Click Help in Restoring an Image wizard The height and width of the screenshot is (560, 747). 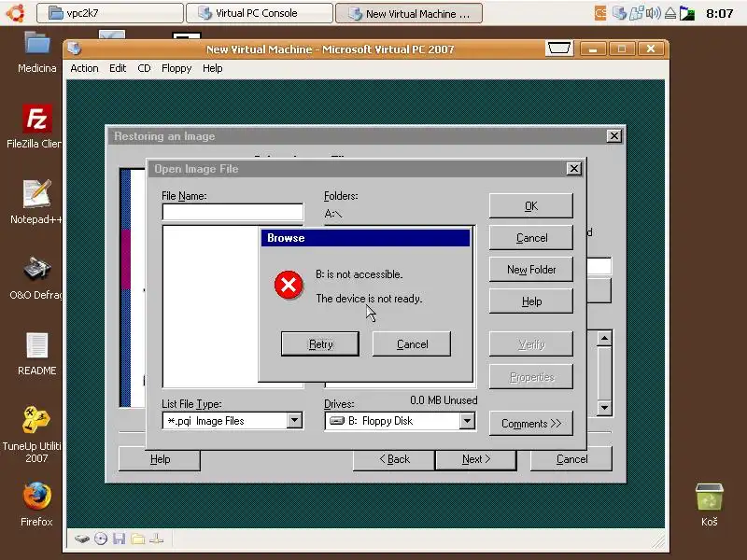click(x=160, y=459)
